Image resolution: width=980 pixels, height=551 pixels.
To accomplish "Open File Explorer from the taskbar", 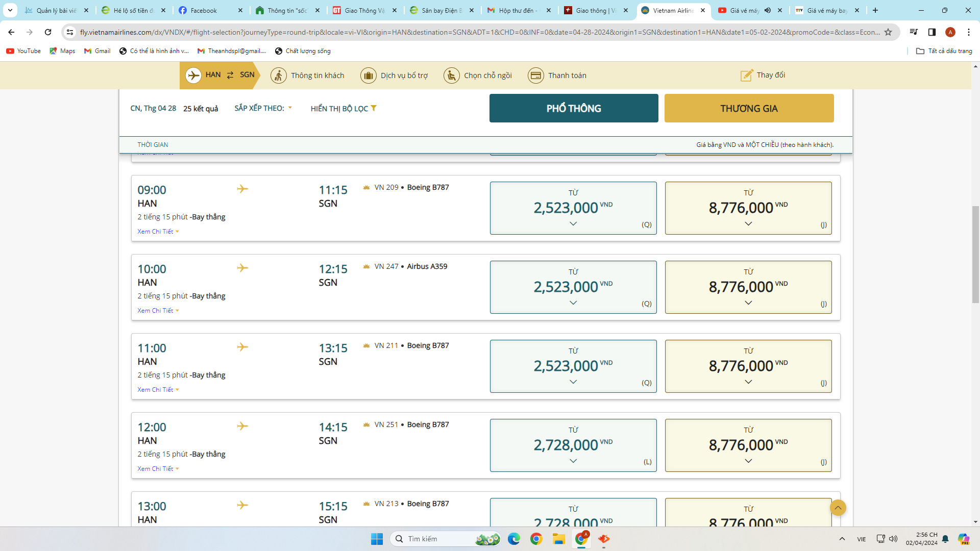I will (559, 539).
